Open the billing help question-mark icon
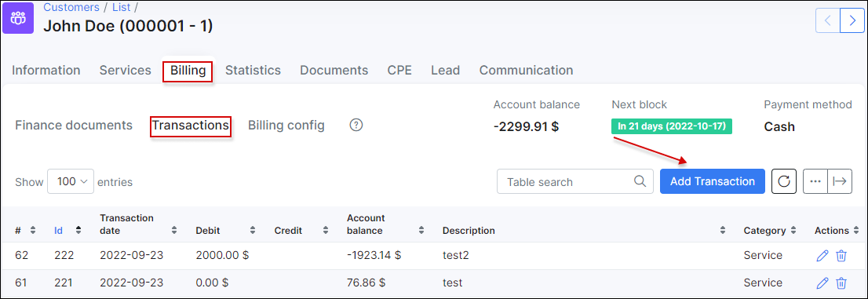Viewport: 868px width, 299px height. [x=356, y=125]
